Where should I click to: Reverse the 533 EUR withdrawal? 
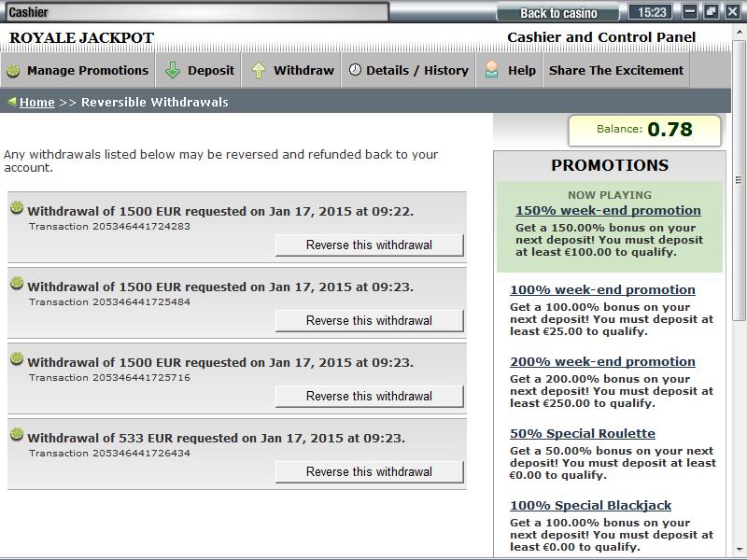(369, 471)
